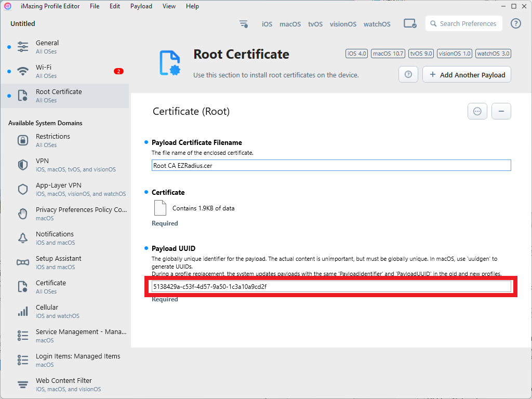Open the View menu
Viewport: 532px width, 399px height.
[169, 6]
